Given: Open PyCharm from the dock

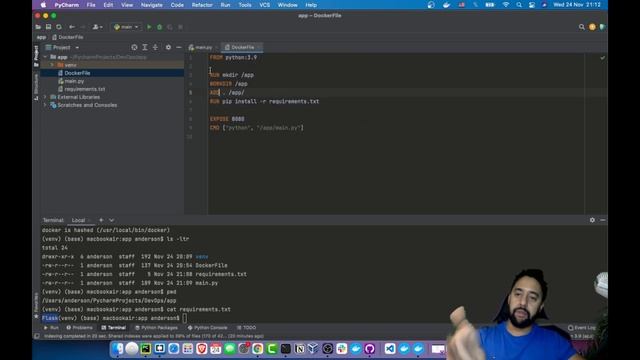Looking at the screenshot, I should pos(146,349).
